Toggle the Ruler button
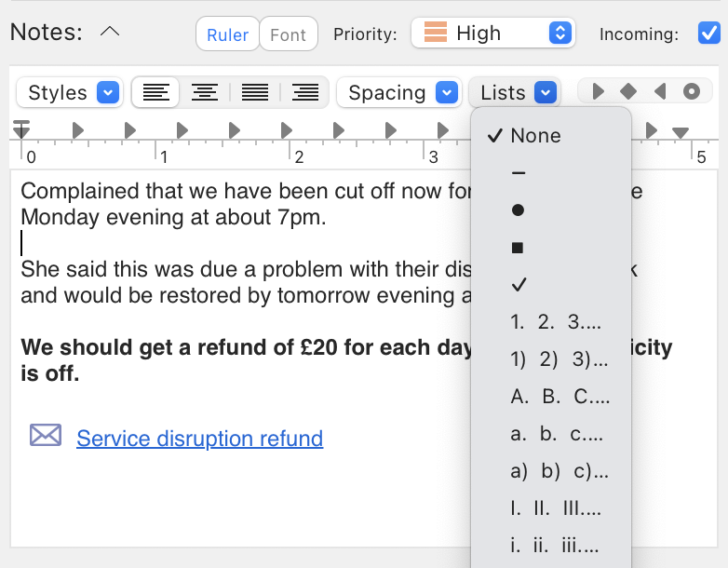 [x=227, y=34]
